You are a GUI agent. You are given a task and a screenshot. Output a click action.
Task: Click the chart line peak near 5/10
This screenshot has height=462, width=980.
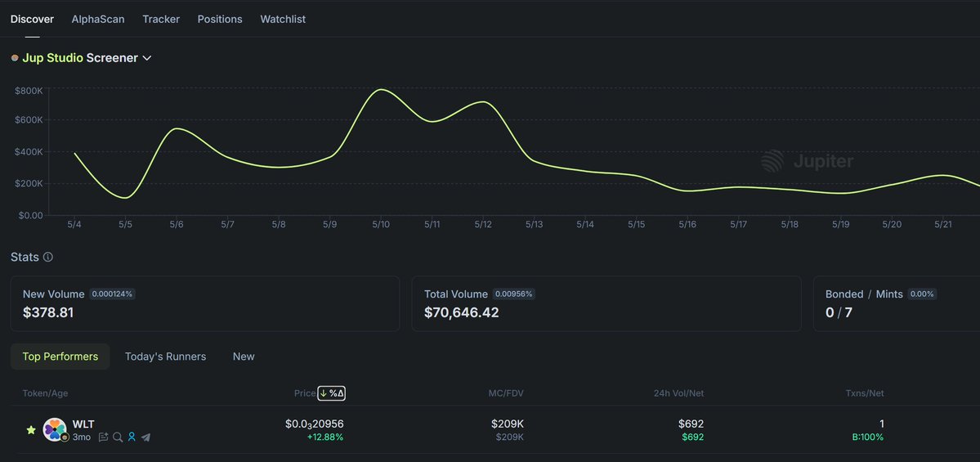[x=381, y=89]
